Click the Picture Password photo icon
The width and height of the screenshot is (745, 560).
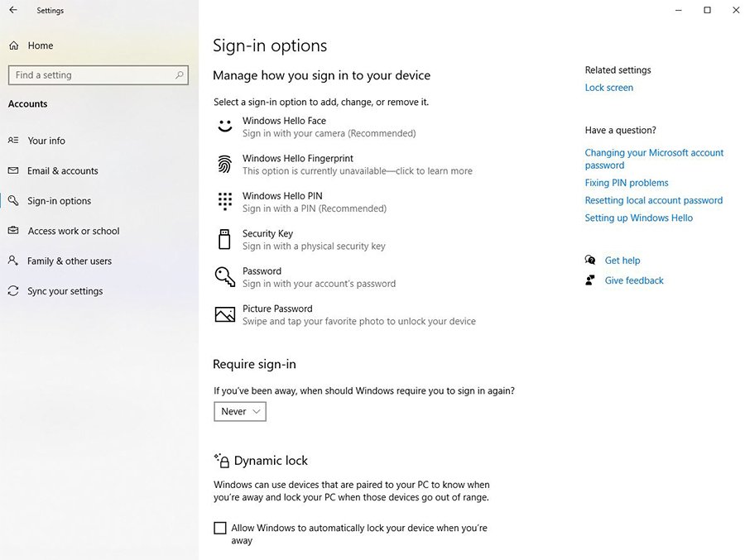tap(224, 314)
